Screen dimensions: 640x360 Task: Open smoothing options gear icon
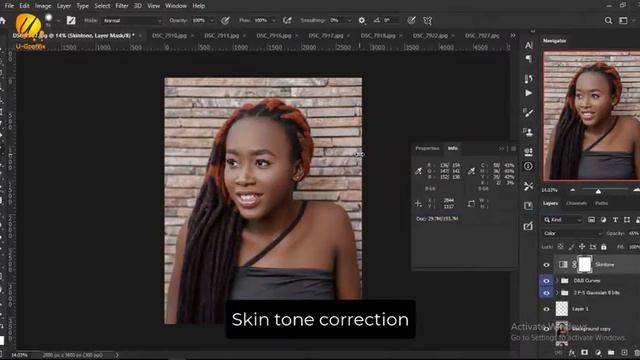pyautogui.click(x=362, y=20)
